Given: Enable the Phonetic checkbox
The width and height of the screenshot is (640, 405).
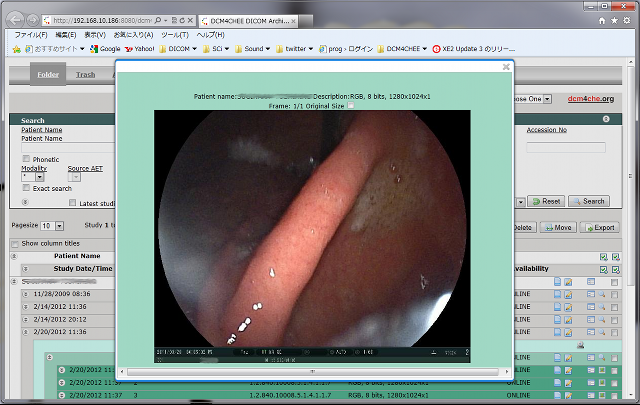Looking at the screenshot, I should pyautogui.click(x=26, y=158).
